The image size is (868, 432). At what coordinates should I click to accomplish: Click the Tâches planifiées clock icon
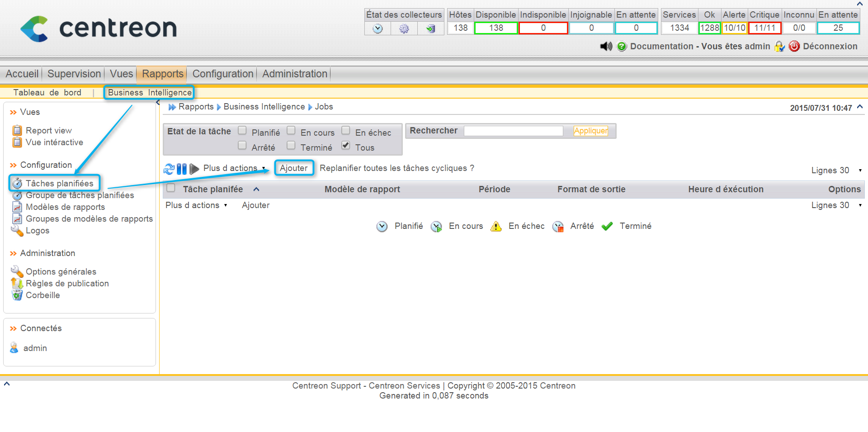click(17, 183)
